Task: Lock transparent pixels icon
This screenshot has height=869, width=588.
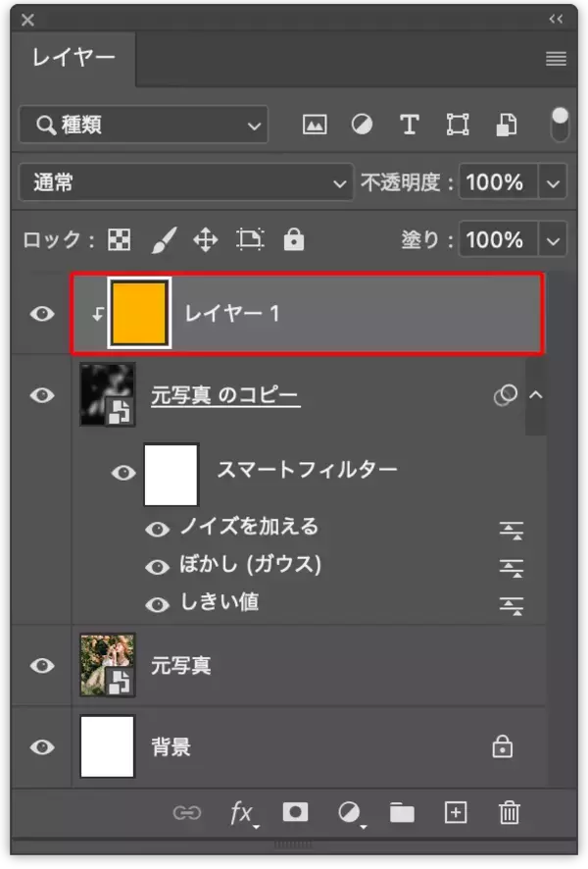Action: point(119,240)
